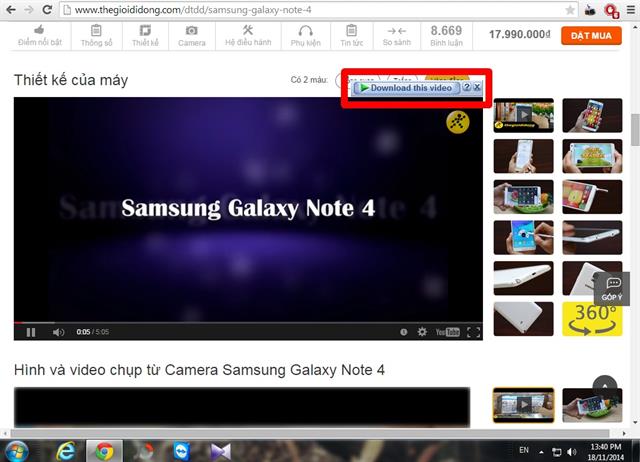Select thumbnail of hand holding phone home screen
The image size is (640, 462).
(592, 115)
